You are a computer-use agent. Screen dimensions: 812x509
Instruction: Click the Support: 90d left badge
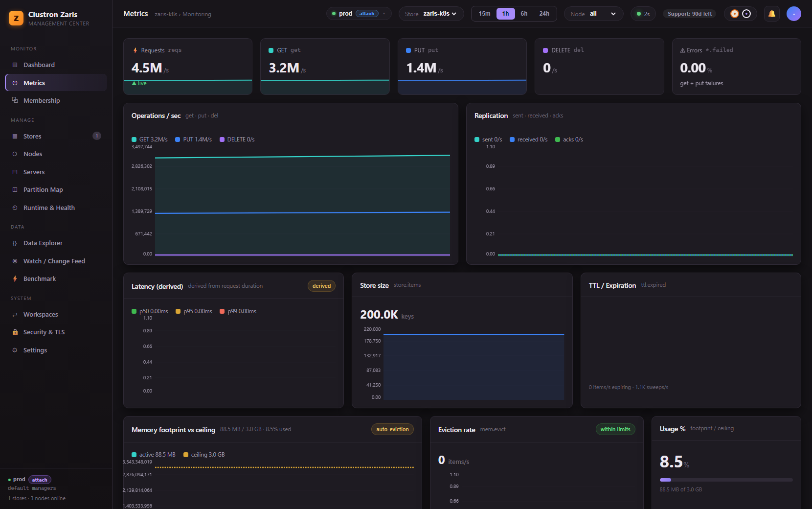tap(689, 14)
